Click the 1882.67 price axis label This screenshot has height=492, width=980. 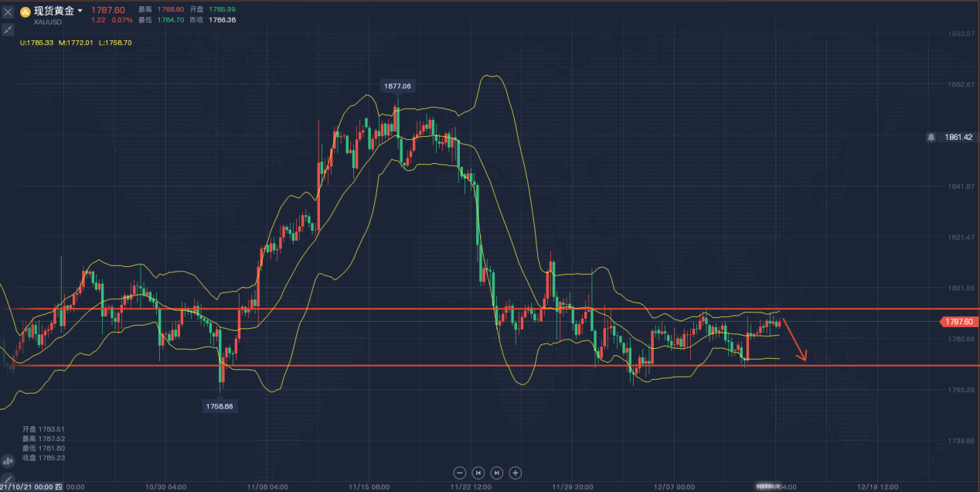pyautogui.click(x=961, y=84)
